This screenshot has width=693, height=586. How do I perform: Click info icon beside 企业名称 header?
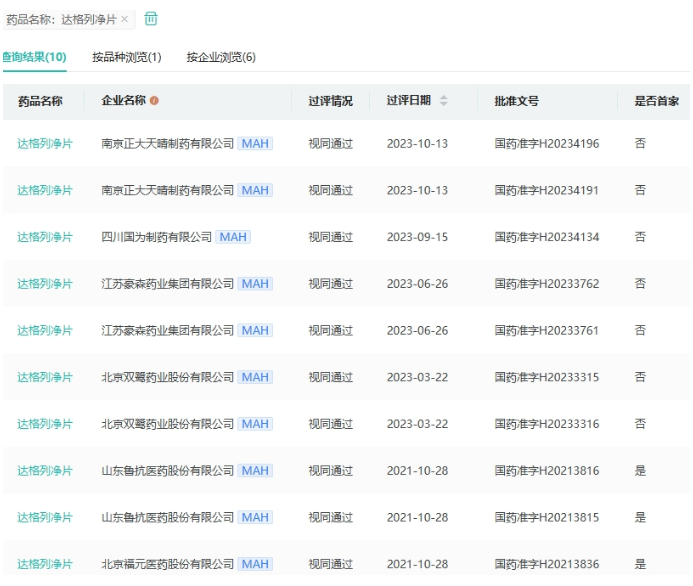coord(154,101)
